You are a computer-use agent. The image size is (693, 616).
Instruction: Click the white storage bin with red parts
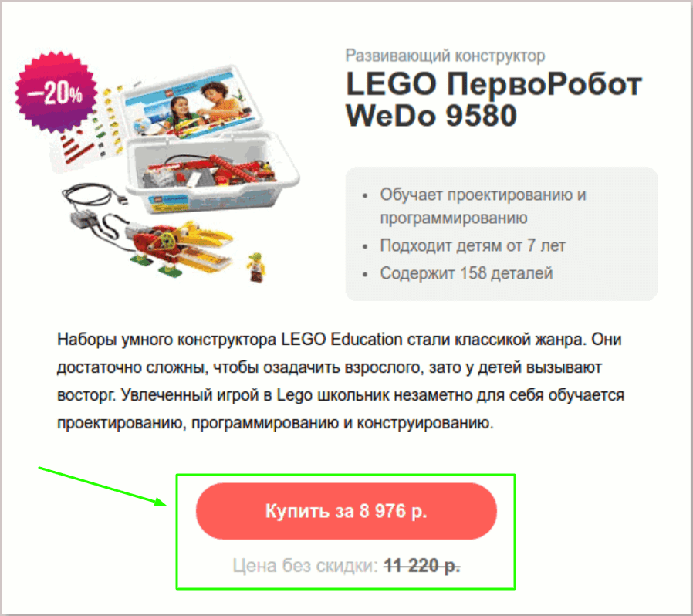point(212,172)
